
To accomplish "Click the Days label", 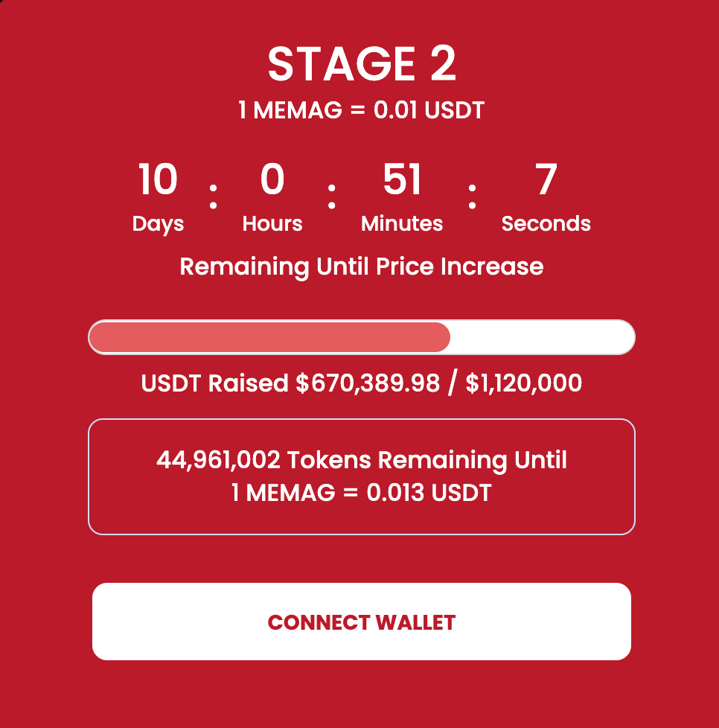I will (x=158, y=224).
